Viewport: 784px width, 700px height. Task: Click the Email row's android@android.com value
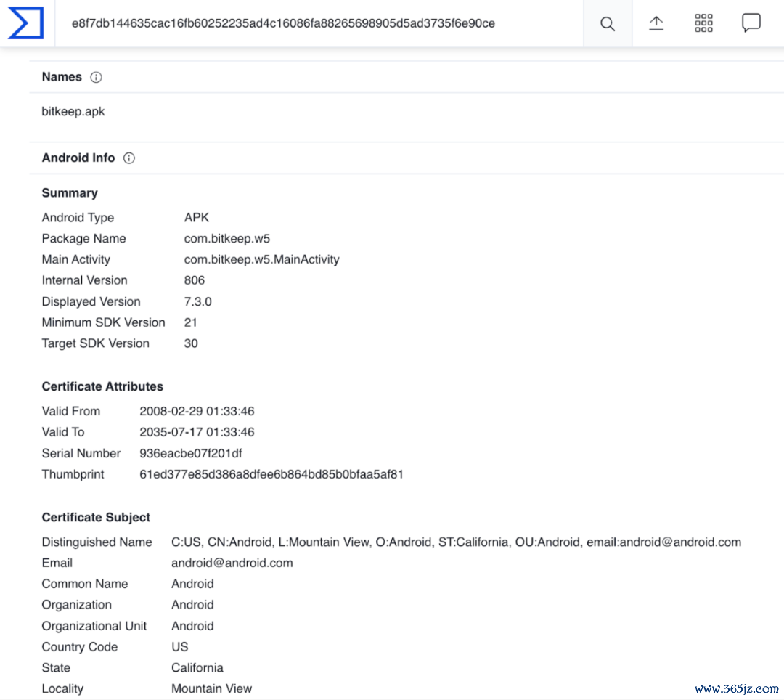(x=232, y=563)
